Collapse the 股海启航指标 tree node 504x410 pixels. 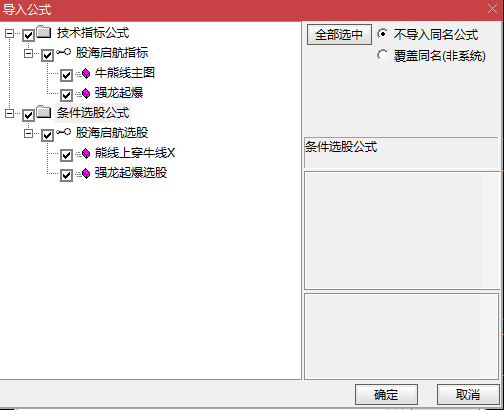tap(29, 53)
